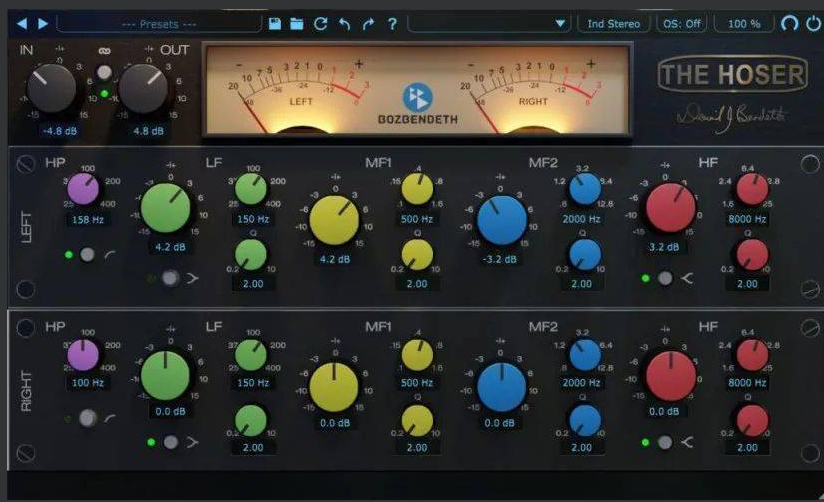Save preset with the floppy disk icon
The image size is (824, 502).
274,24
